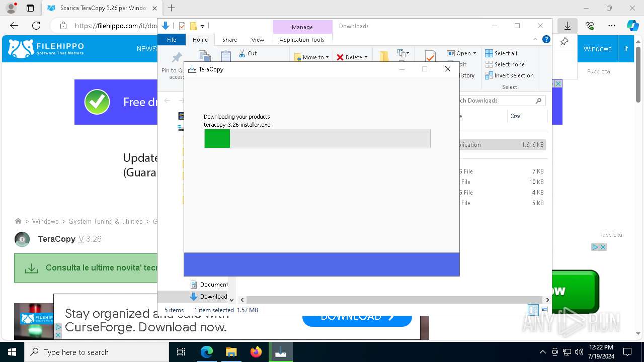
Task: Open Firefox from the taskbar
Action: pos(256,352)
